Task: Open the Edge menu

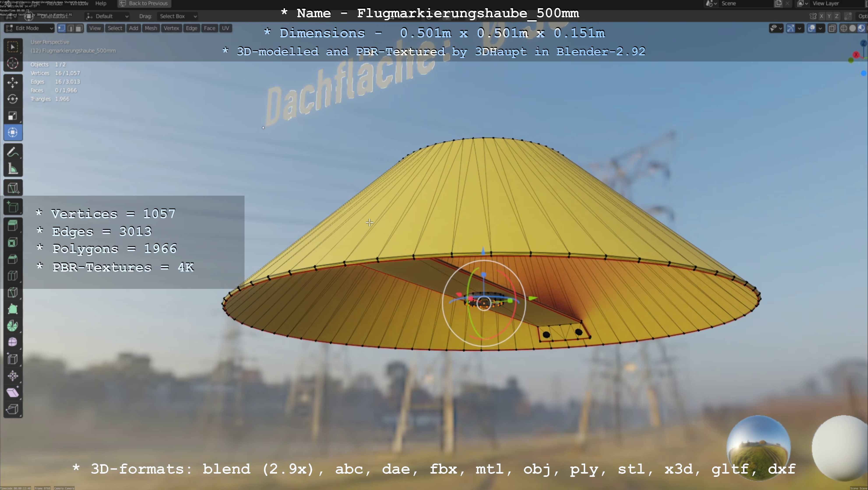Action: point(191,28)
